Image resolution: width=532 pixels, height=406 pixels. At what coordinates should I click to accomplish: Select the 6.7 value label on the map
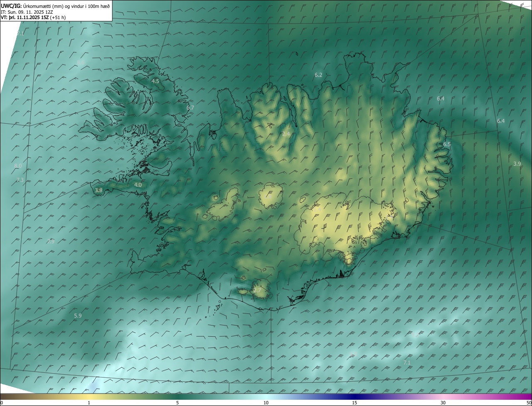tap(190, 108)
